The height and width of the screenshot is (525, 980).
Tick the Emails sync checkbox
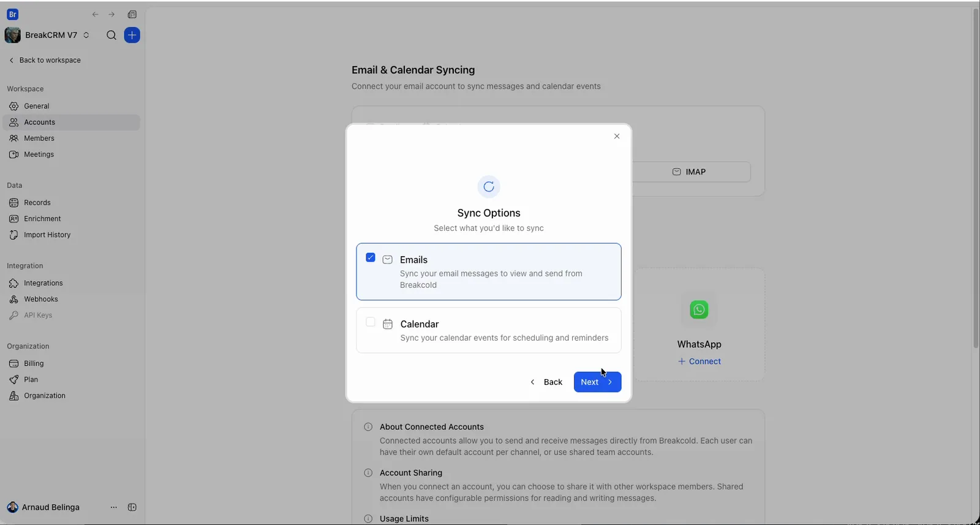(371, 258)
